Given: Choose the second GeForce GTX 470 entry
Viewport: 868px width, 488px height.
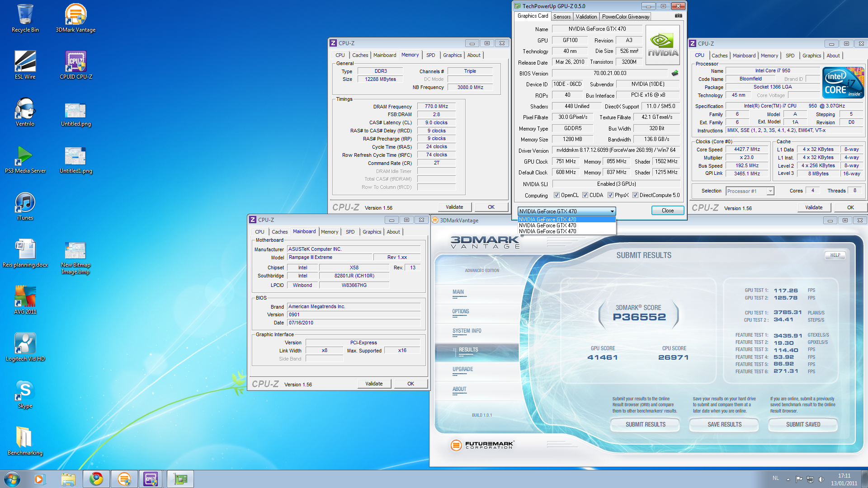Looking at the screenshot, I should pos(566,225).
